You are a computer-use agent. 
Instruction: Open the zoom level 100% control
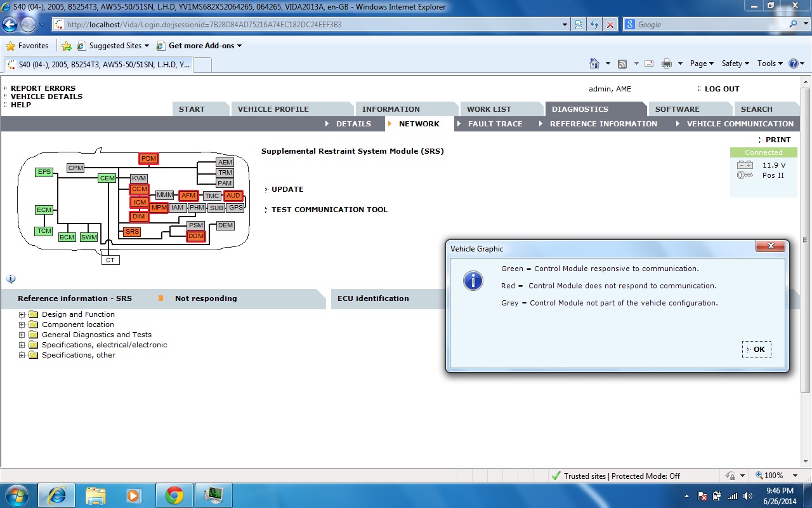(x=773, y=476)
